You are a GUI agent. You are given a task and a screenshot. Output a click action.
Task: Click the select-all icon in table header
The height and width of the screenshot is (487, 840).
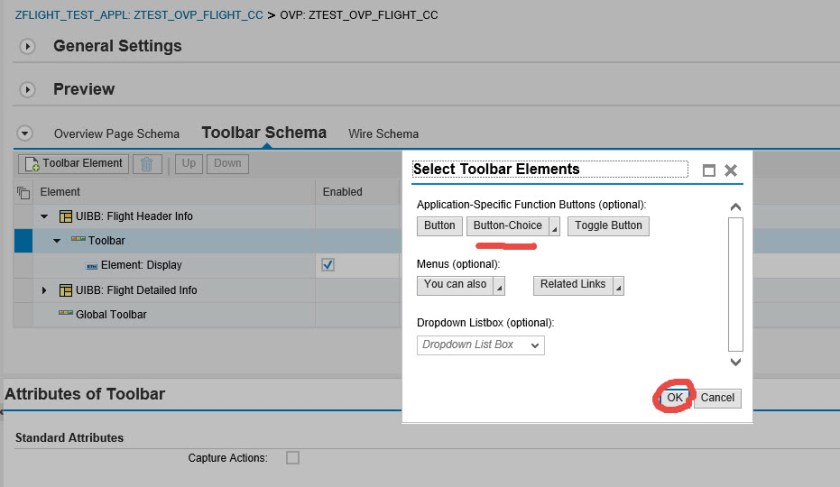click(x=23, y=192)
